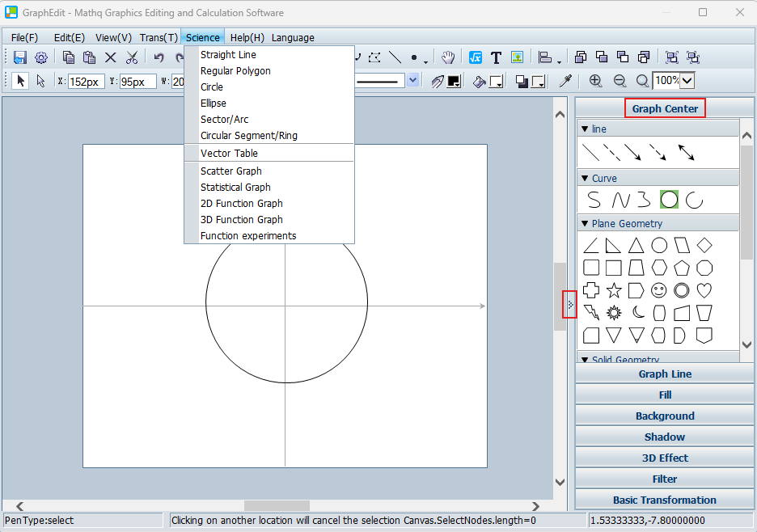
Task: Choose 2D Function Graph entry
Action: tap(269, 203)
